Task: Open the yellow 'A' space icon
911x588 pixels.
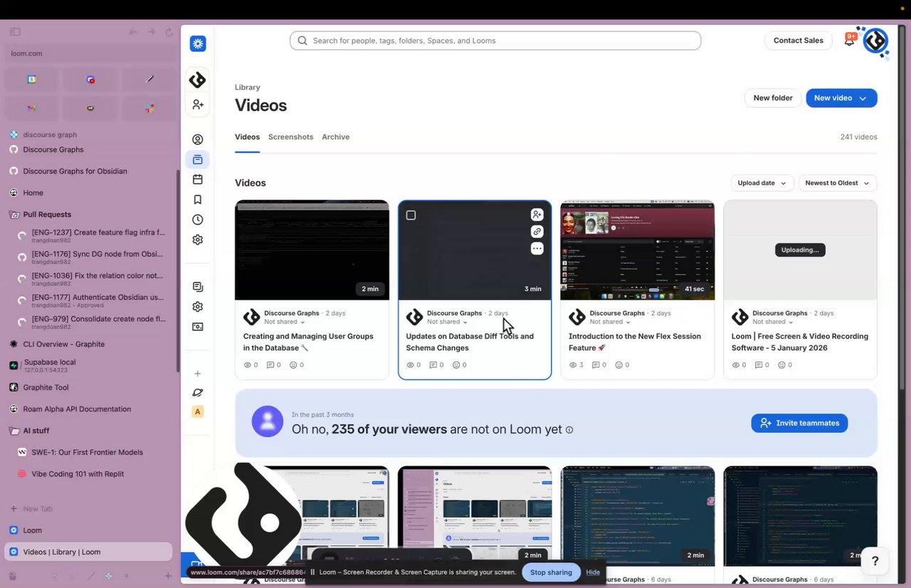Action: (198, 411)
